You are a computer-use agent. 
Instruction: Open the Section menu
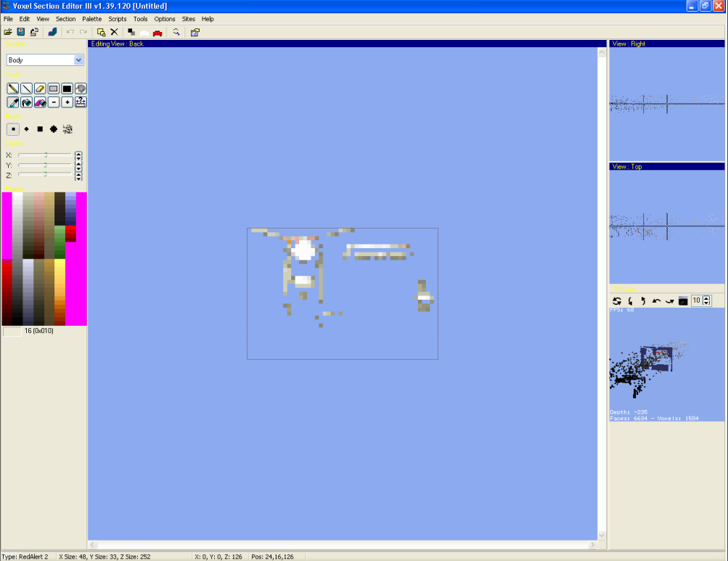65,19
